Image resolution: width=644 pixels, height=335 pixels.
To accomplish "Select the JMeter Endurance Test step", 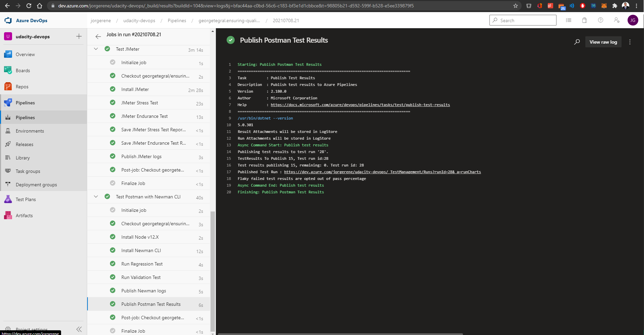I will coord(149,116).
